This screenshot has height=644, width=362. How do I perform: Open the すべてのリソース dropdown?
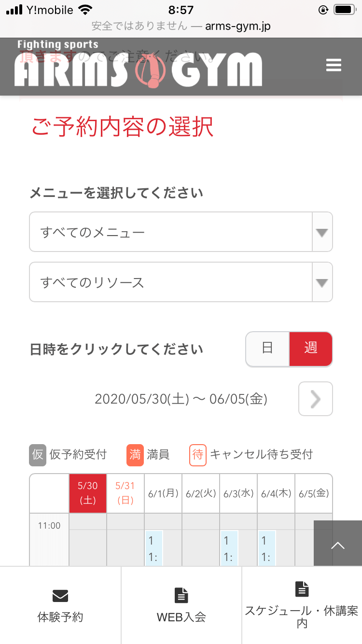(x=181, y=282)
